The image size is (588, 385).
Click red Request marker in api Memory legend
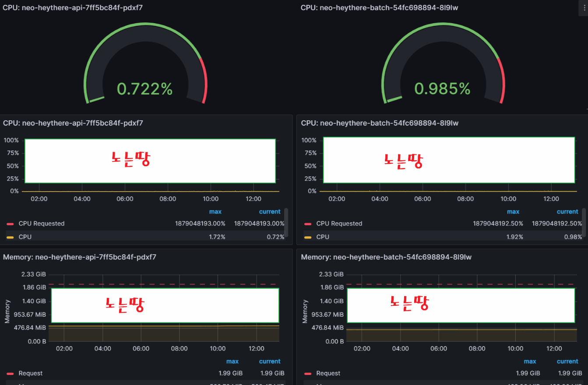[x=11, y=374]
